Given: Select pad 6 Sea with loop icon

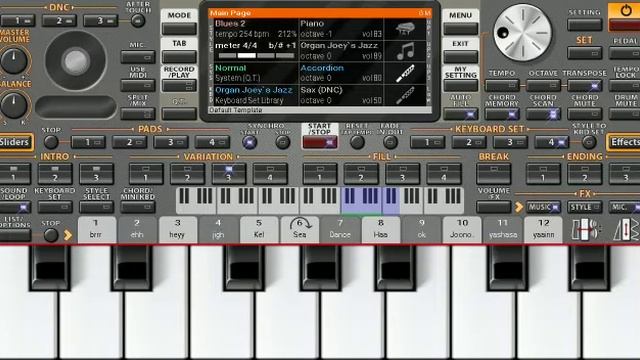Looking at the screenshot, I should pos(300,229).
